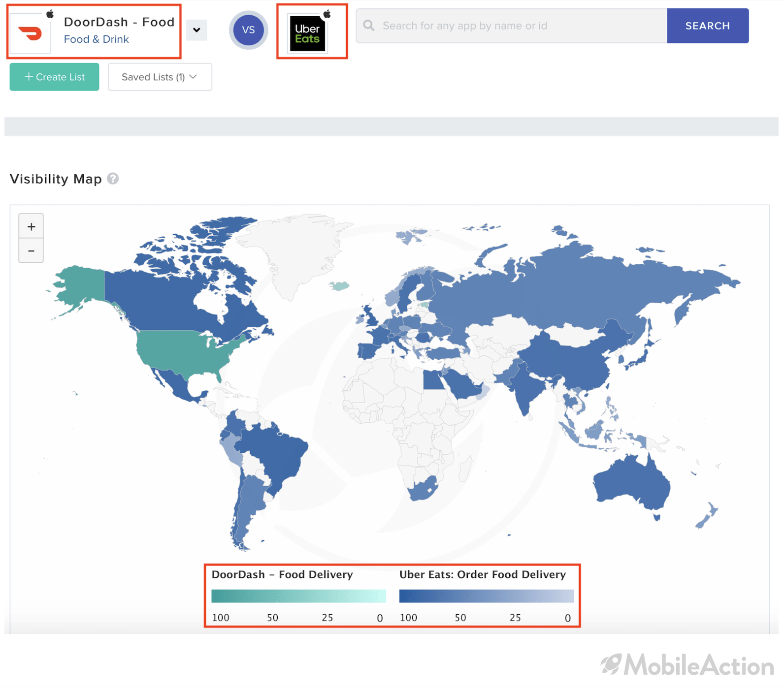Select New Zealand on the map
The width and height of the screenshot is (784, 688).
click(708, 516)
